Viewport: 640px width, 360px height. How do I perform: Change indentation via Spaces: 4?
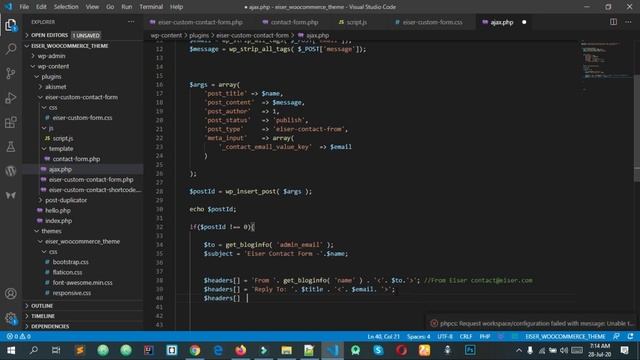418,337
